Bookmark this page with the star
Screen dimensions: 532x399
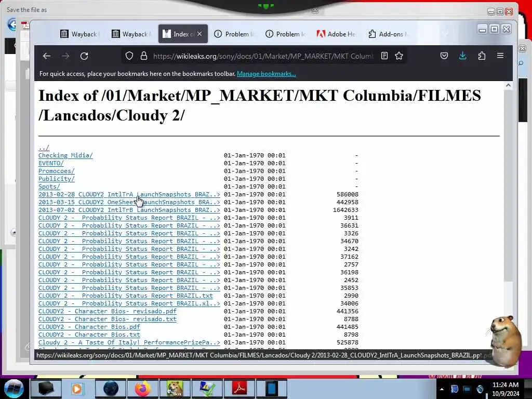(x=399, y=56)
